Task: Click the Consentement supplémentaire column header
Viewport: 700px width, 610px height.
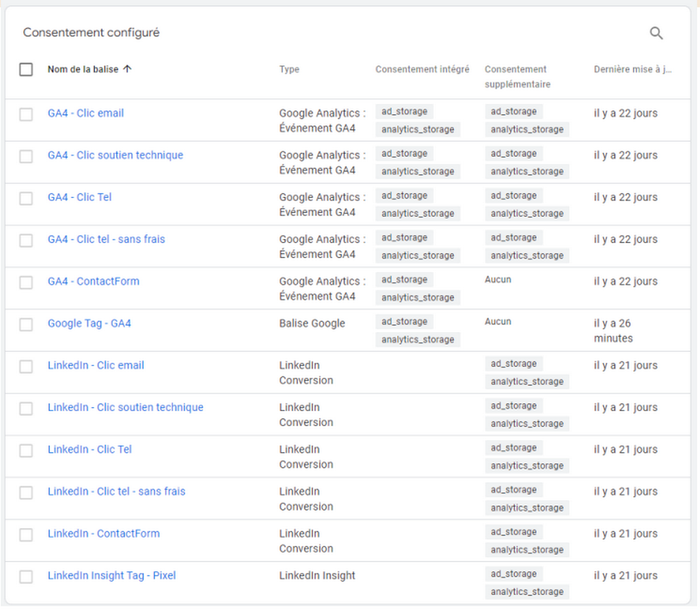Action: [517, 77]
